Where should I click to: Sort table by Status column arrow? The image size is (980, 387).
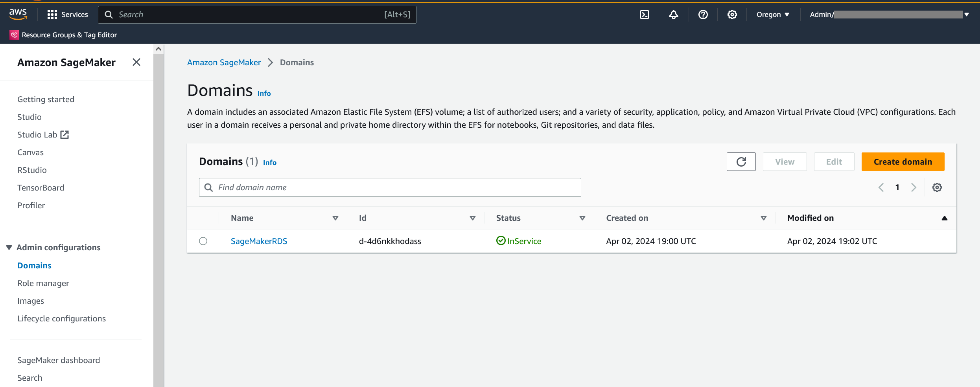pos(582,218)
